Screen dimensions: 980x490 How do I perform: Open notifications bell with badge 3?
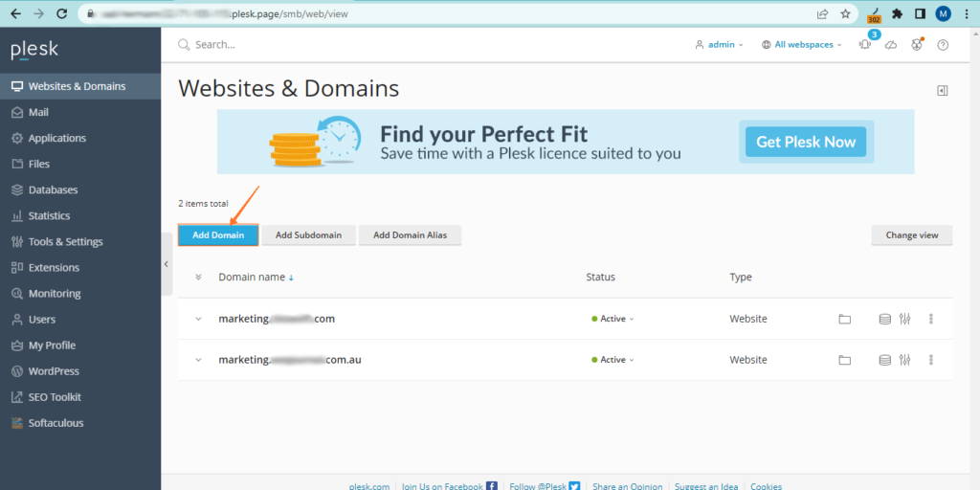tap(865, 44)
